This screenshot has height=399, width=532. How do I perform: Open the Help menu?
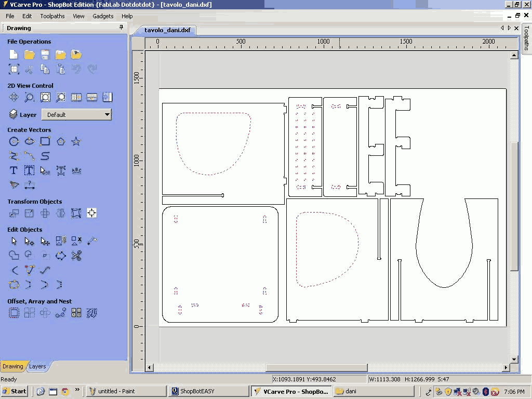[x=127, y=16]
